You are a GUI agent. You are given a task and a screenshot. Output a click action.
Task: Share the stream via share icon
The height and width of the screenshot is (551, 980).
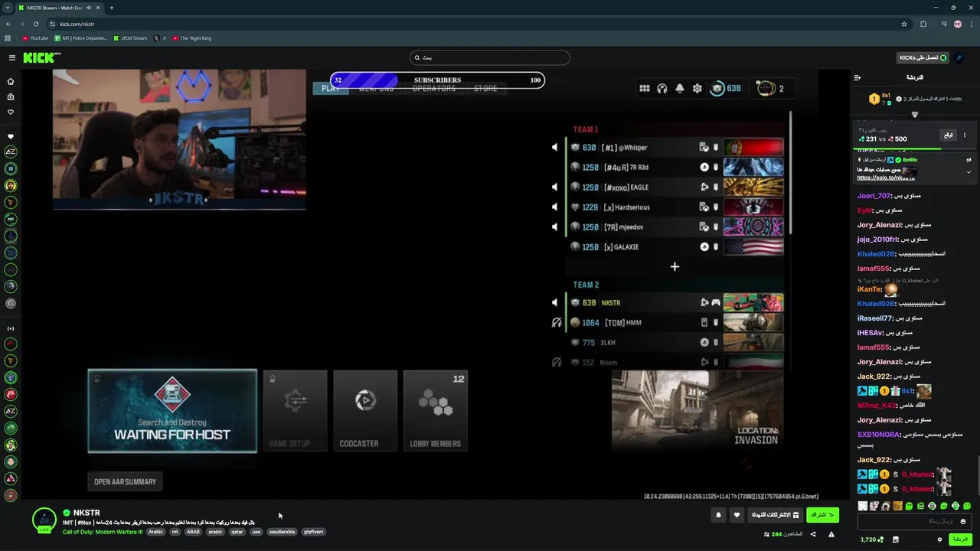[x=813, y=534]
